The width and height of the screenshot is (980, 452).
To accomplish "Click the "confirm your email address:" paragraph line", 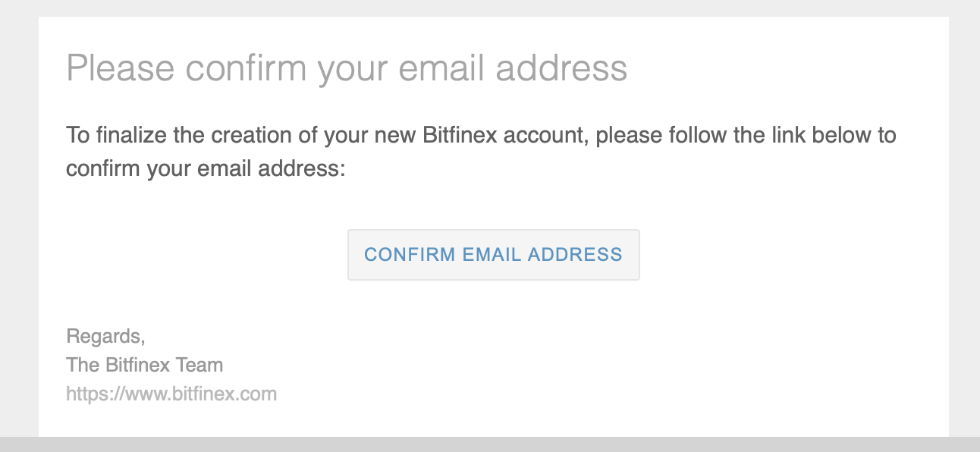I will pos(206,168).
